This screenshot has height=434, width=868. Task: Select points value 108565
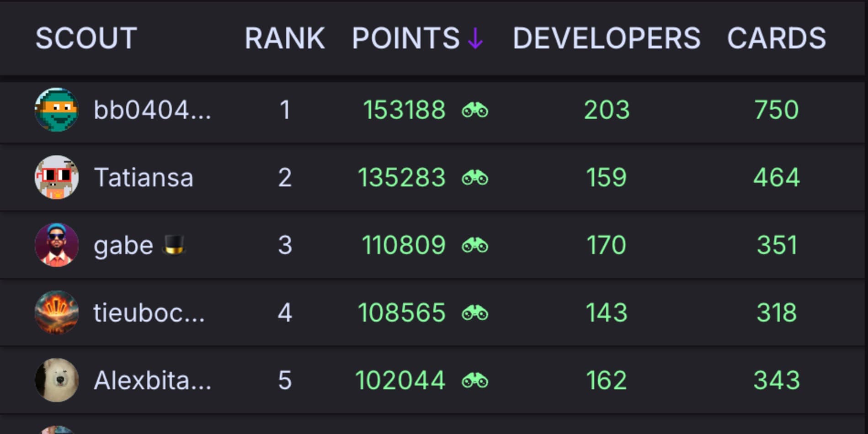tap(402, 313)
